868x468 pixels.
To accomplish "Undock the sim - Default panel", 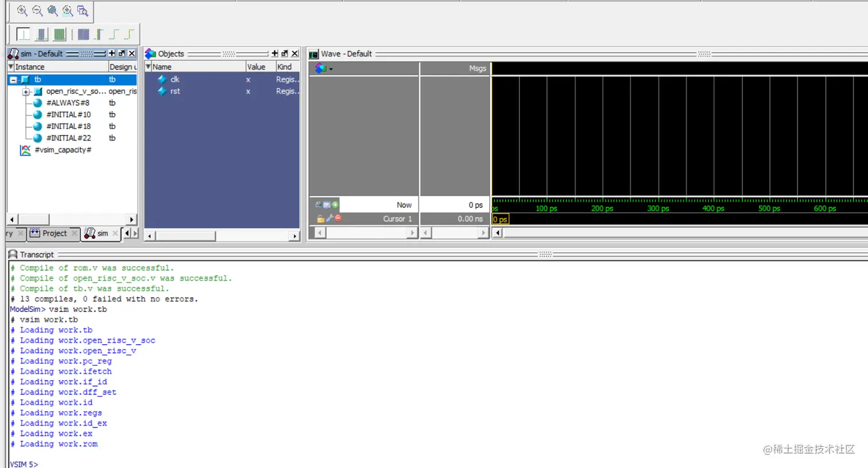I will click(x=122, y=53).
